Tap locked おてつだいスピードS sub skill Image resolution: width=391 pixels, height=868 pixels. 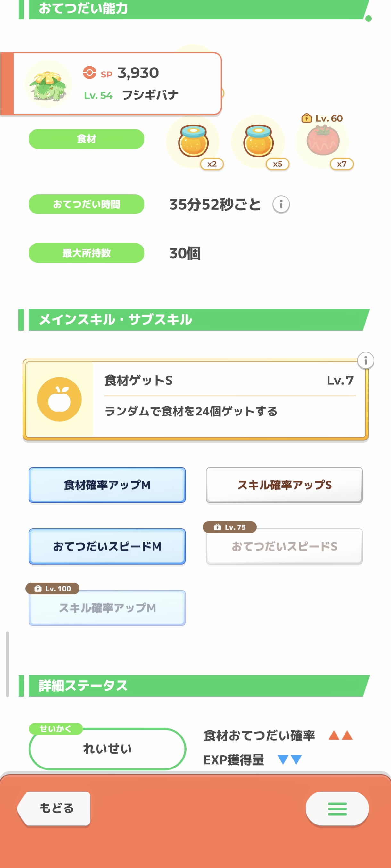pos(284,546)
